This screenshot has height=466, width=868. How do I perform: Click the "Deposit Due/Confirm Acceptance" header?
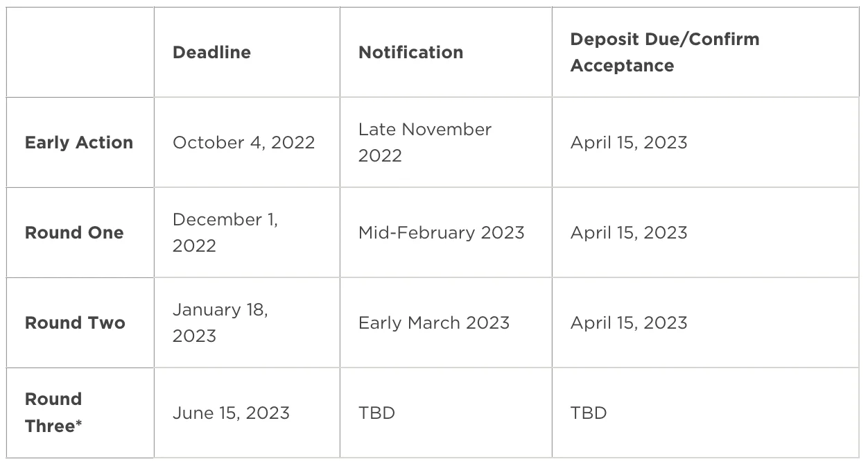[664, 52]
